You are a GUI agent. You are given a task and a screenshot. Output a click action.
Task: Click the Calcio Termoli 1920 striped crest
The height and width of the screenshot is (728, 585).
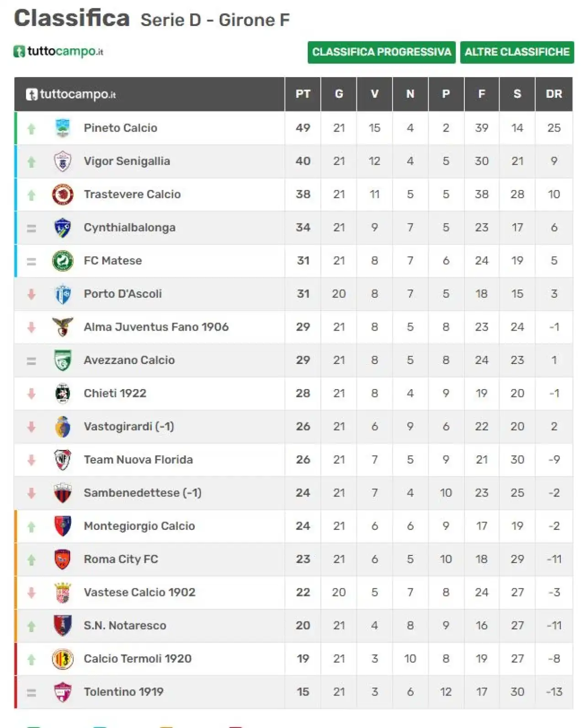click(x=63, y=659)
